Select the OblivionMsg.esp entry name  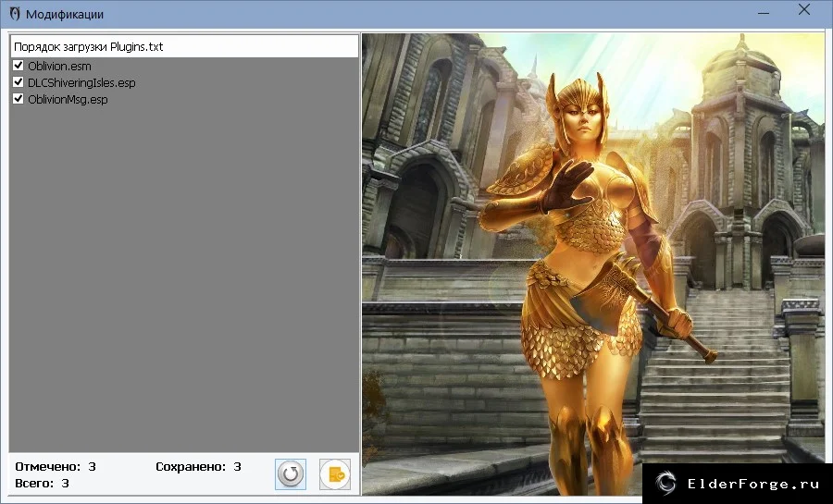[68, 99]
